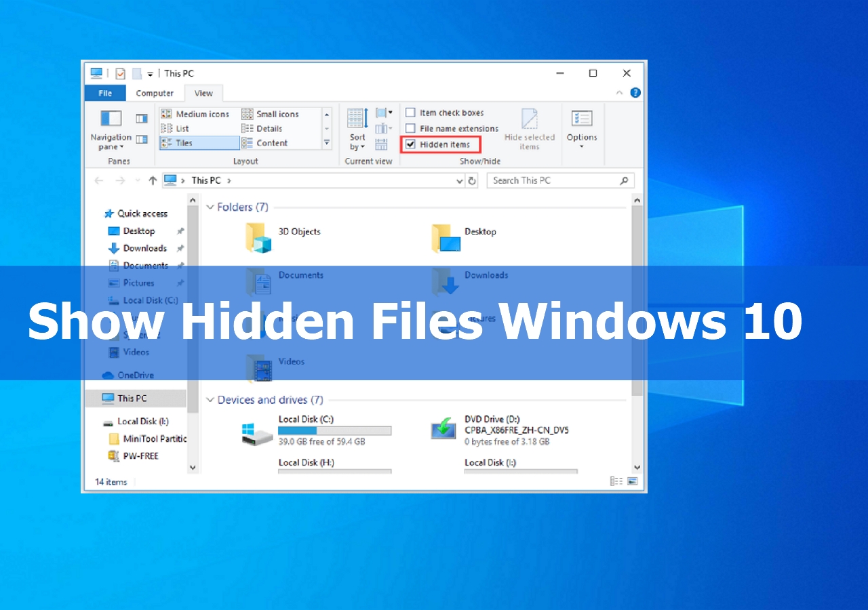The image size is (868, 610).
Task: Open Downloads under Quick access
Action: (138, 248)
